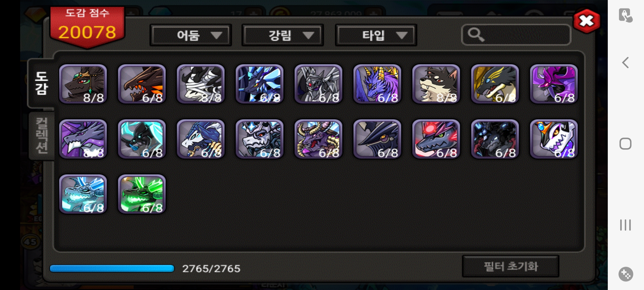Expand the 강림 filter dropdown
This screenshot has width=644, height=290.
pyautogui.click(x=283, y=35)
